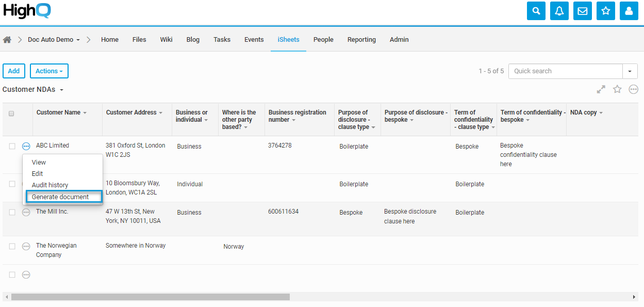Click the horizontal scrollbar thumb
This screenshot has height=307, width=644.
150,297
